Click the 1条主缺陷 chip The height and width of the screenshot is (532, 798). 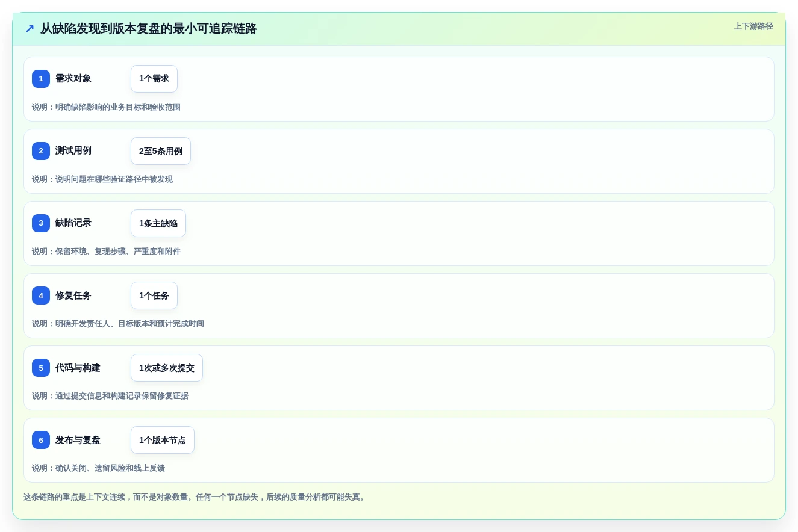pyautogui.click(x=158, y=223)
